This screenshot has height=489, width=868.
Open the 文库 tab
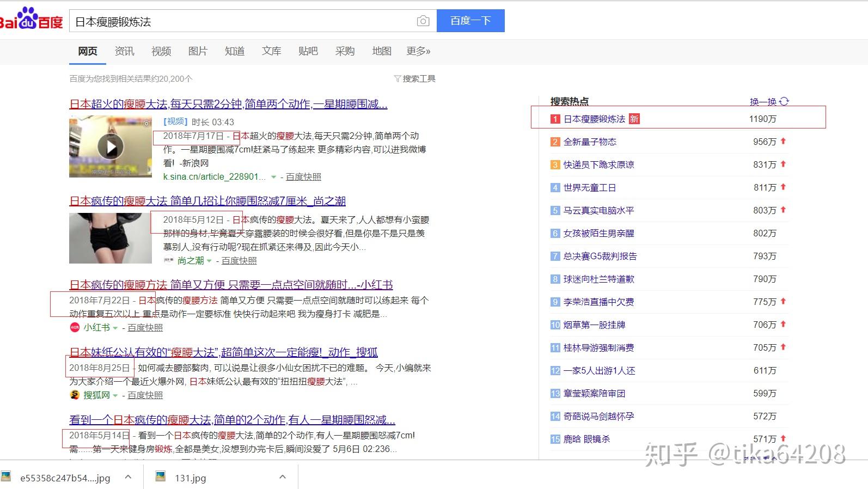[x=271, y=51]
